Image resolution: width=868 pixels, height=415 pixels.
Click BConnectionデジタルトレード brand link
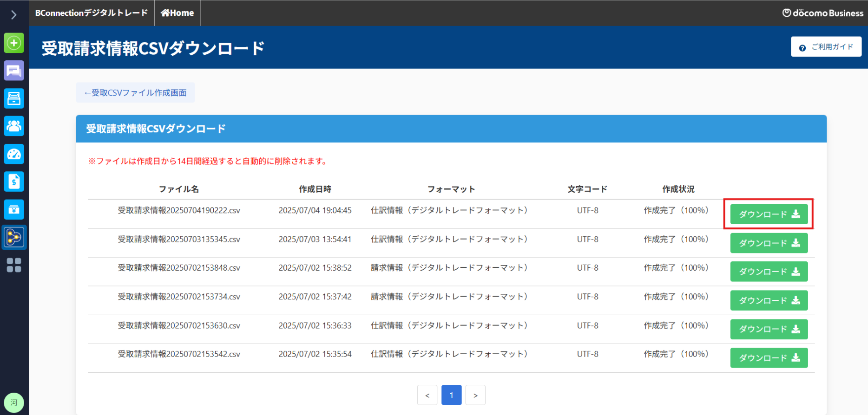(92, 13)
